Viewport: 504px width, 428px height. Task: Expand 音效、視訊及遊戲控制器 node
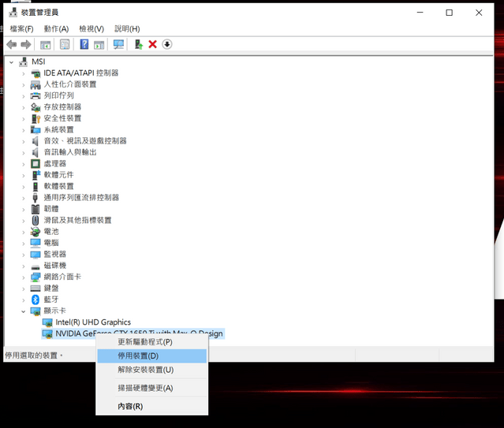[23, 141]
